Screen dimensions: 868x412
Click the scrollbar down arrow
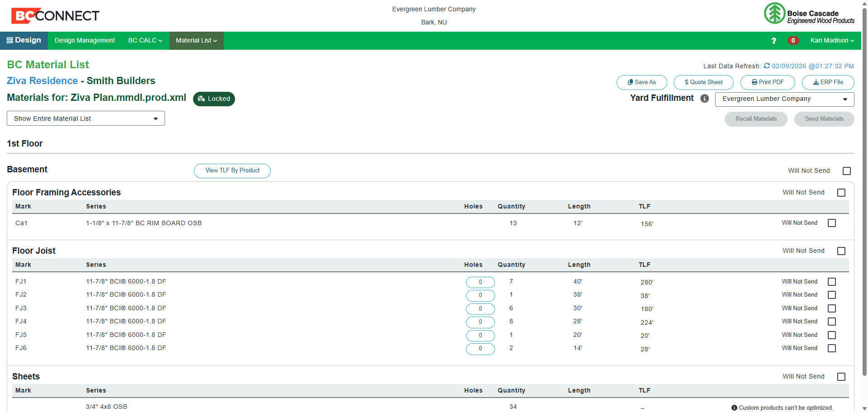click(864, 408)
